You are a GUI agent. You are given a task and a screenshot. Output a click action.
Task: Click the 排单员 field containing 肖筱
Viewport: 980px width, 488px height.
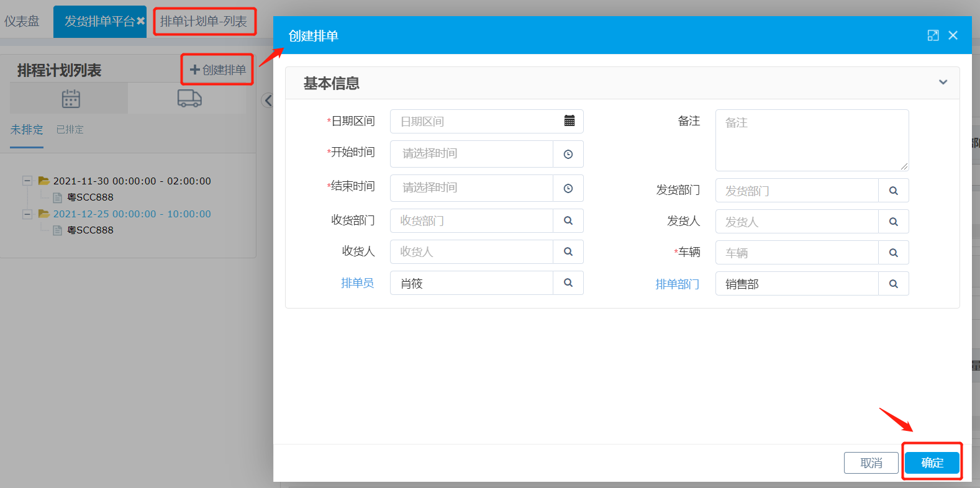472,282
